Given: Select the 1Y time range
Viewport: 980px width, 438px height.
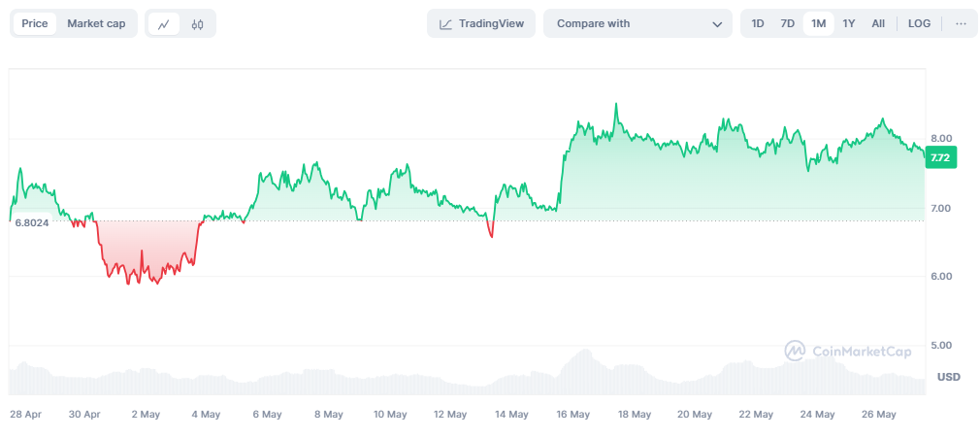Looking at the screenshot, I should point(849,23).
